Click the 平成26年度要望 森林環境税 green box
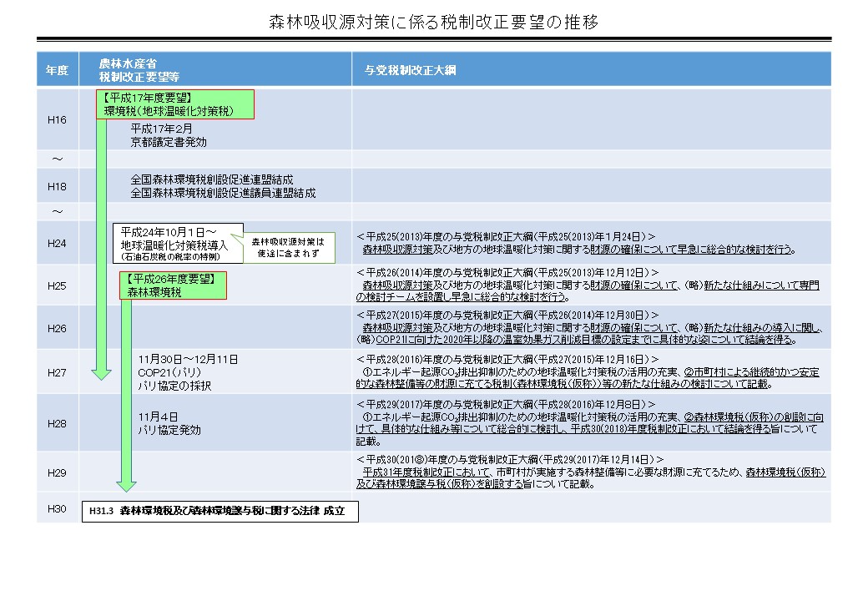The height and width of the screenshot is (601, 868). (173, 285)
